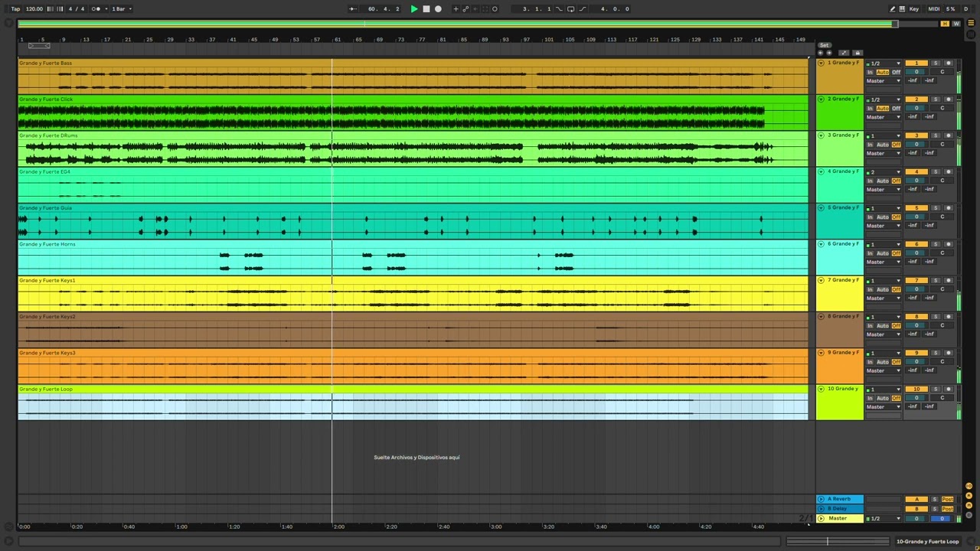Image resolution: width=980 pixels, height=551 pixels.
Task: Click the H automation lanes hide button
Action: (x=945, y=24)
